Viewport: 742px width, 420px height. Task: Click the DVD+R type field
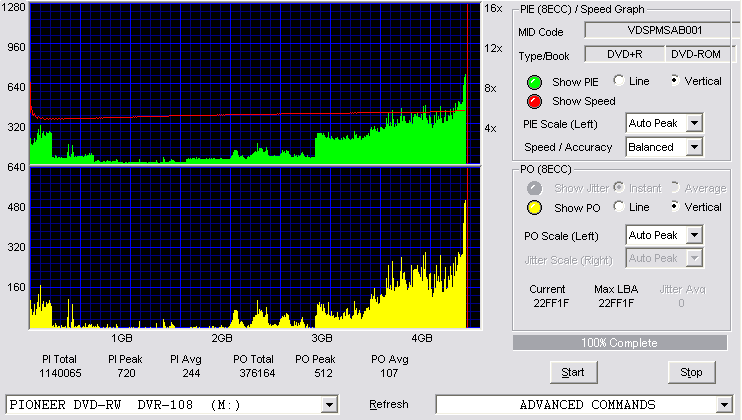click(x=625, y=54)
